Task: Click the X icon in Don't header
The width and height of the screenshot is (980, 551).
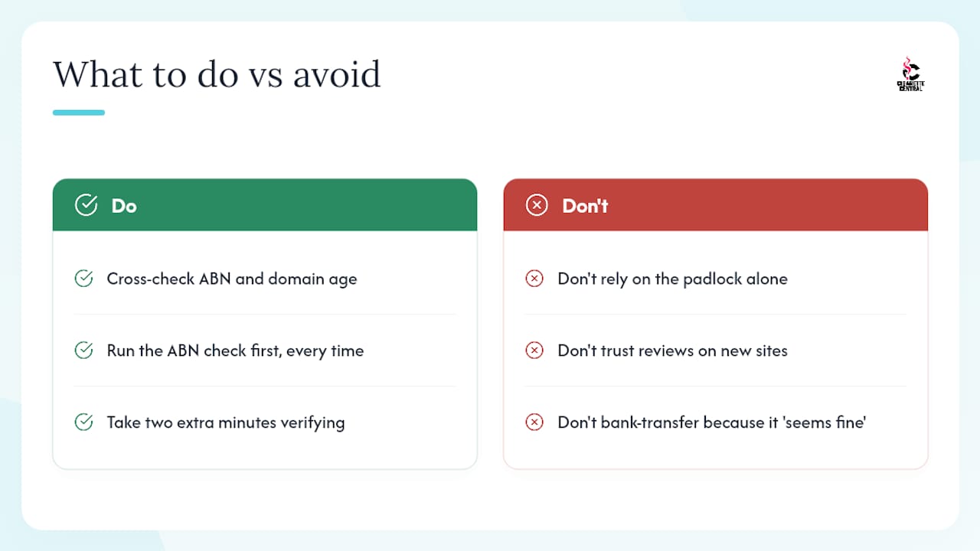Action: click(x=537, y=205)
